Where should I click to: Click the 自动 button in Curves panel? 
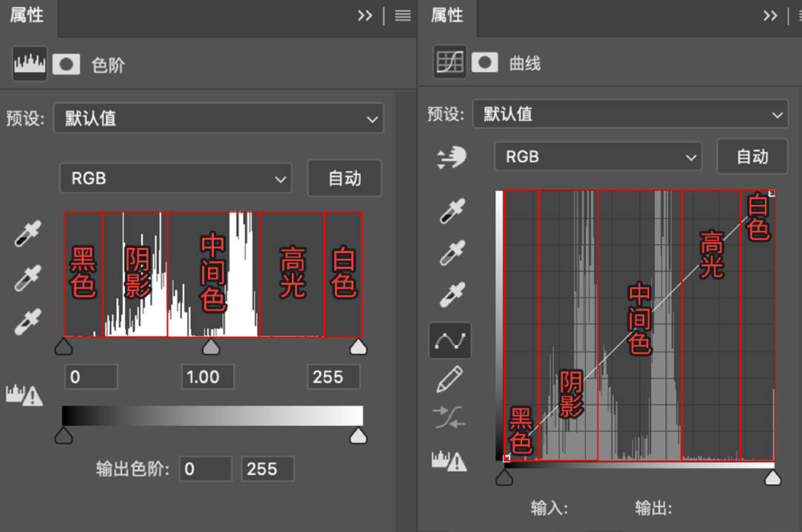click(x=752, y=157)
